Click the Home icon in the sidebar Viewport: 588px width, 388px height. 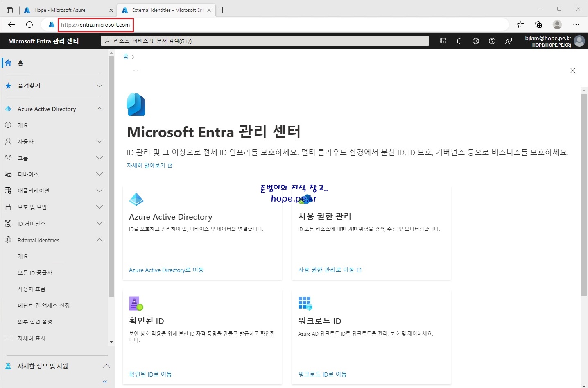click(x=8, y=63)
